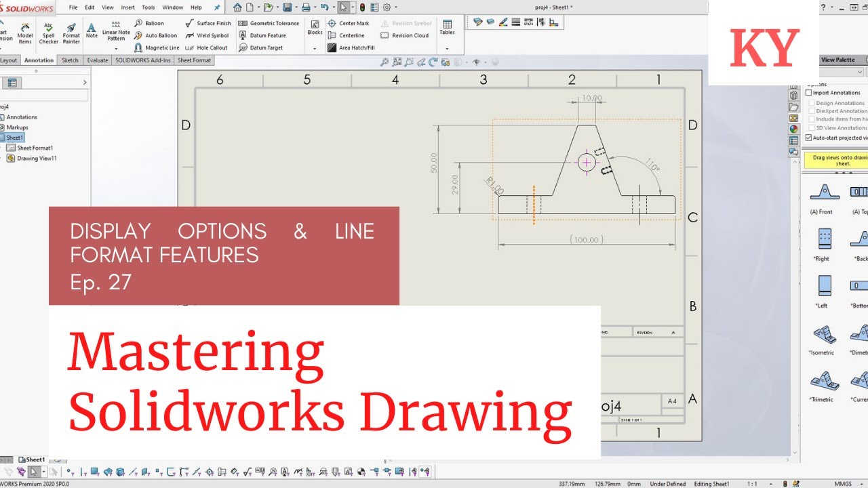The image size is (868, 488).
Task: Open Layer Properties in Line Format toolbar
Action: pyautogui.click(x=490, y=22)
